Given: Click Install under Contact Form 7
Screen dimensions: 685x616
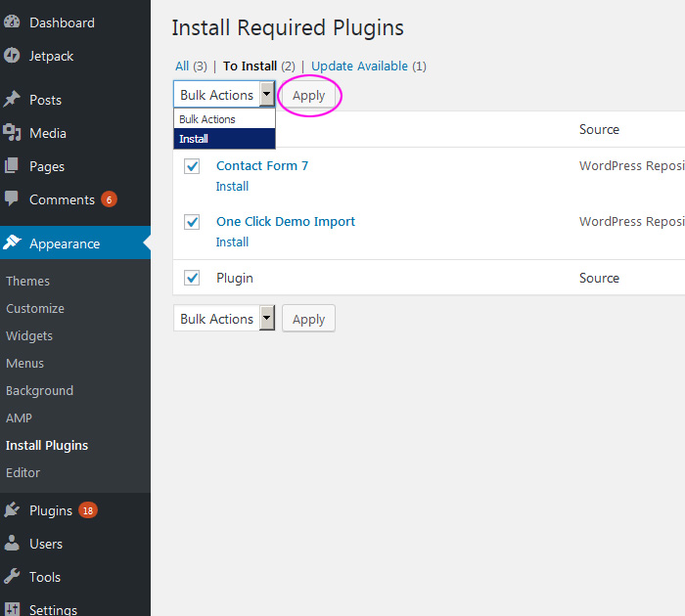Looking at the screenshot, I should click(x=232, y=187).
